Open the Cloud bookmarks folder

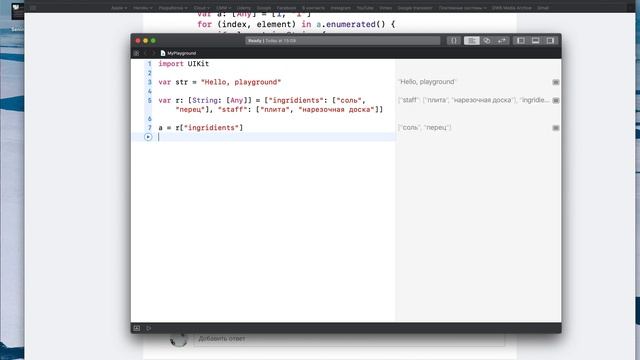click(201, 8)
